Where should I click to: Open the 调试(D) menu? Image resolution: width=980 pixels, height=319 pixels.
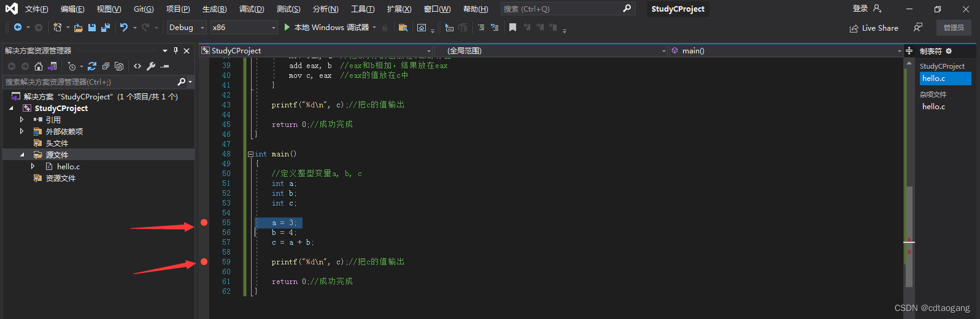point(252,9)
